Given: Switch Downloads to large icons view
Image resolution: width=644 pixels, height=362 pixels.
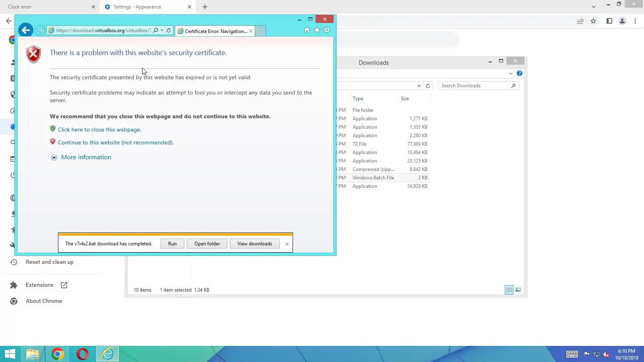Looking at the screenshot, I should coord(518,290).
